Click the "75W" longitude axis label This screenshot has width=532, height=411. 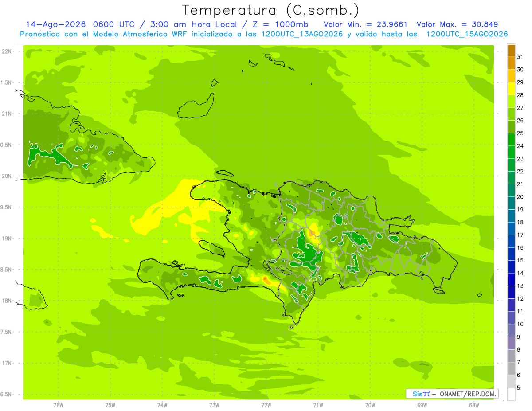[x=110, y=405]
